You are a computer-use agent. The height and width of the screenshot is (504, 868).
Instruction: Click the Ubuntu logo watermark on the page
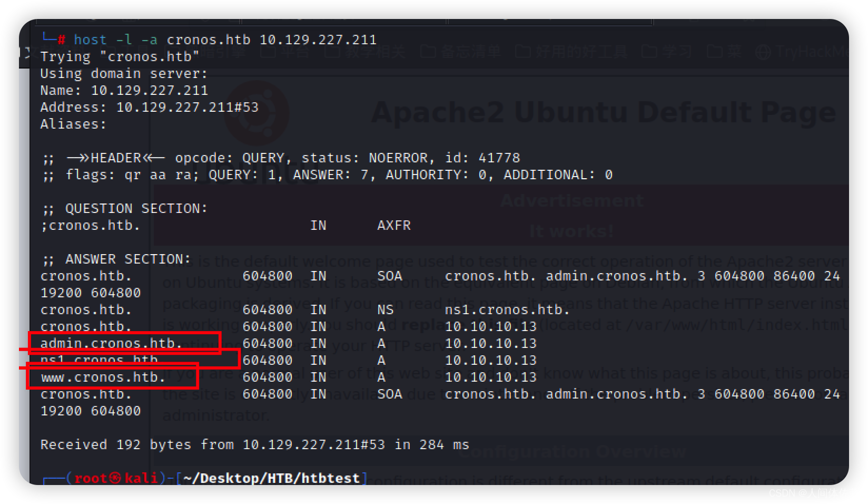(255, 112)
